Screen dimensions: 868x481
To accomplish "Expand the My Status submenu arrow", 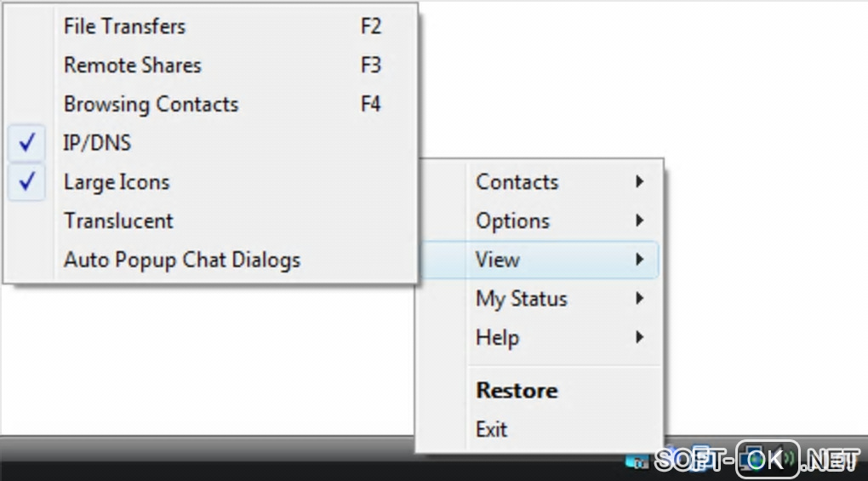I will coord(640,299).
